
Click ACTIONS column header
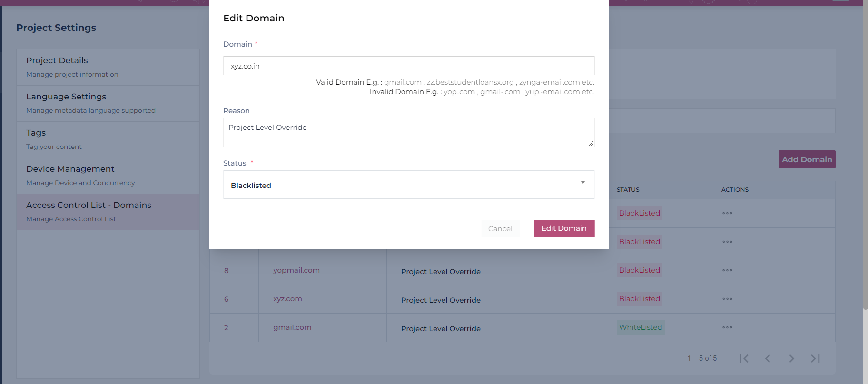[735, 190]
